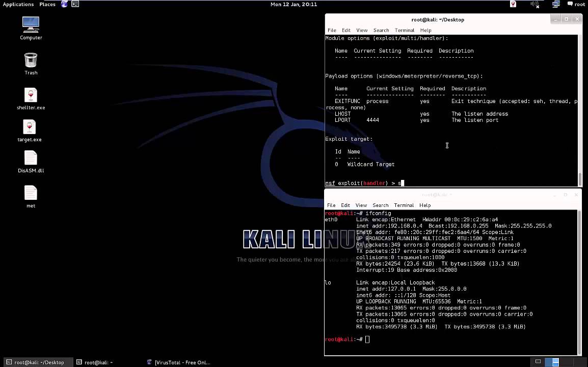Click the eth0 interface label
The width and height of the screenshot is (588, 367).
pos(331,220)
